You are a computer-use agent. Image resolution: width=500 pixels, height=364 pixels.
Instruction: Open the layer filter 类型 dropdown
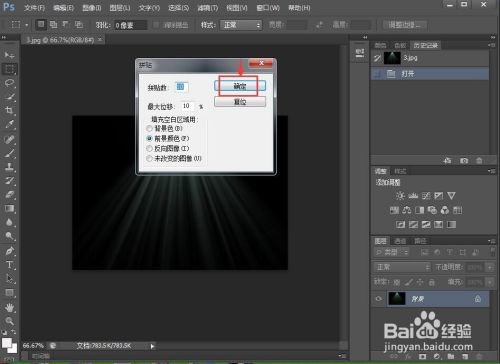391,252
